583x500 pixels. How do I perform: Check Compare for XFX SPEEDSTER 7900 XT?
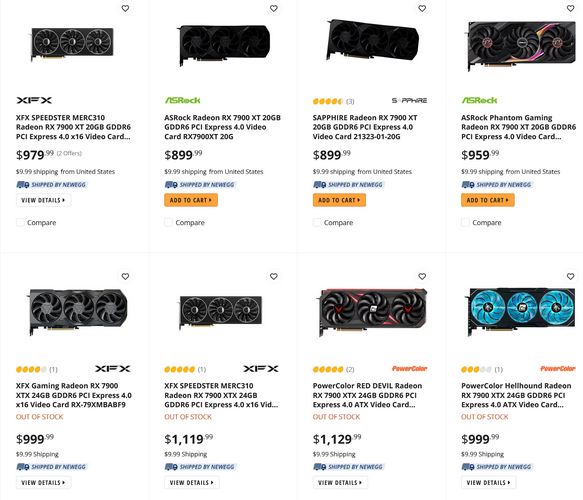(20, 222)
